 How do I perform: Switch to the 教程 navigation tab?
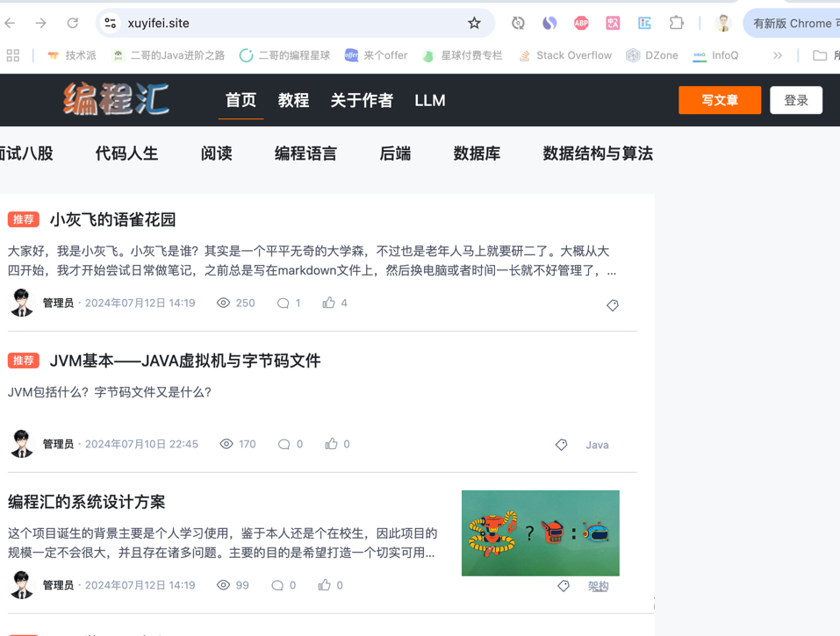(x=293, y=100)
